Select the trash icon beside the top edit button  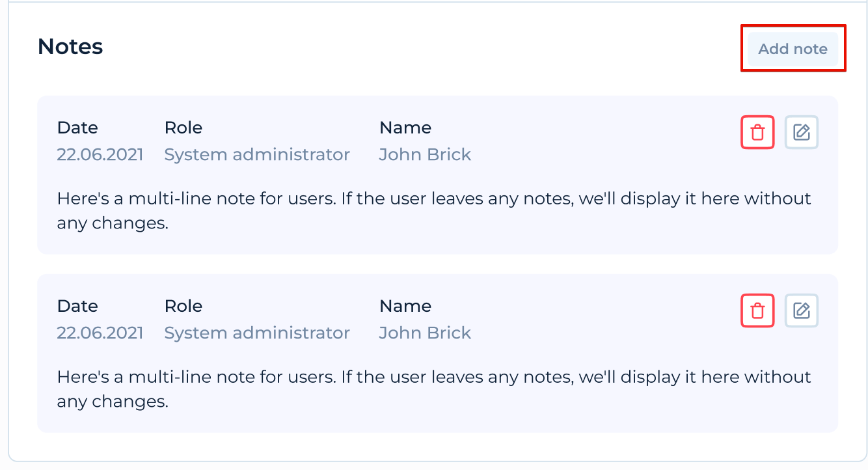pos(757,132)
